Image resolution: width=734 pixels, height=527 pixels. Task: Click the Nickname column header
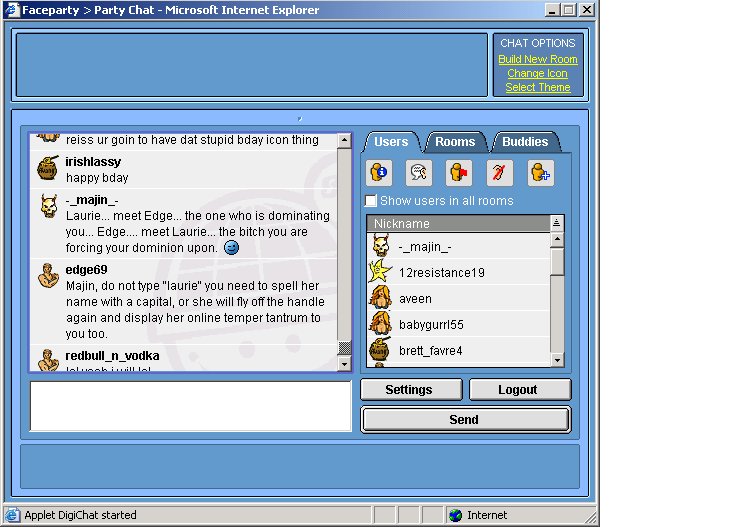tap(459, 223)
